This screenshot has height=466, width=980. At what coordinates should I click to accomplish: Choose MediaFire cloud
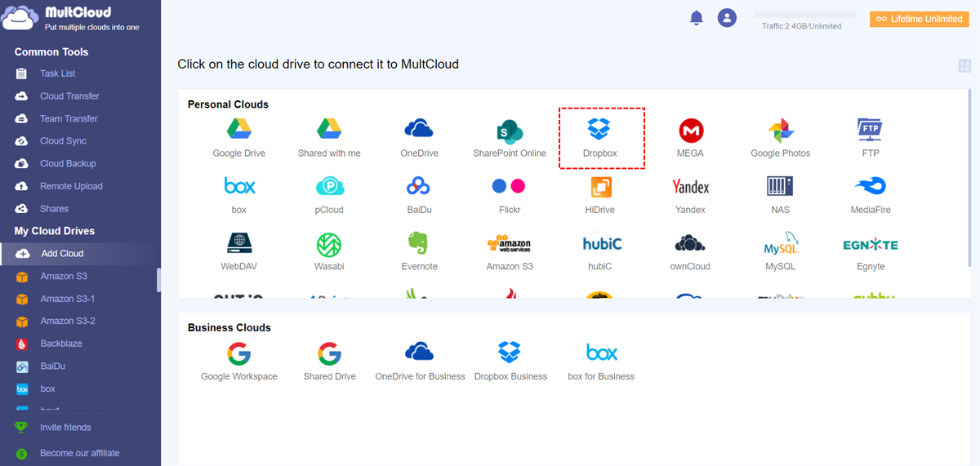coord(871,195)
